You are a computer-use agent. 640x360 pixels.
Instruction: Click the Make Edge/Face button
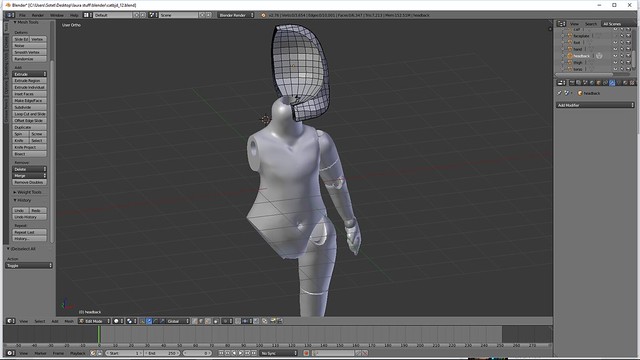(x=29, y=100)
